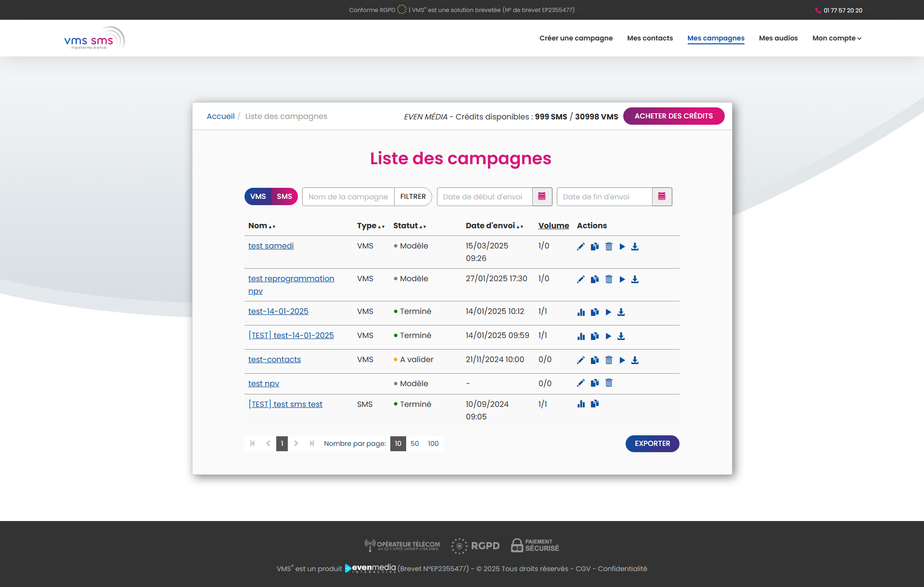
Task: Edit the test samedi campaign
Action: click(x=581, y=247)
